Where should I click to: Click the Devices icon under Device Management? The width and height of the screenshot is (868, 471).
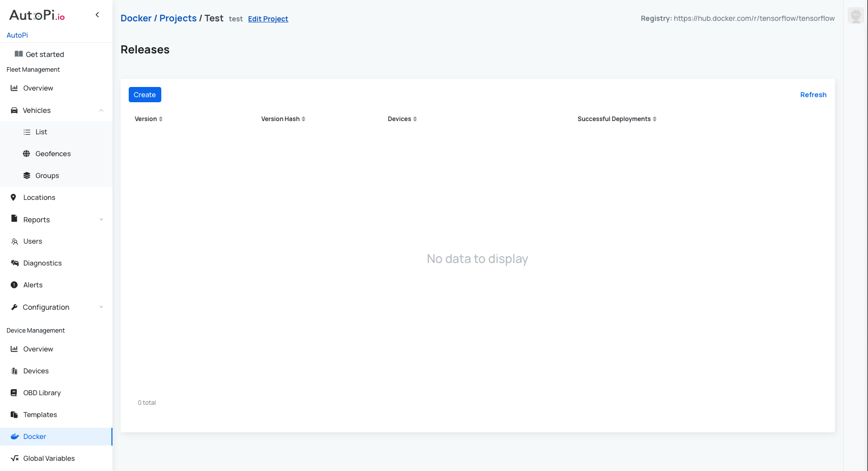click(14, 371)
